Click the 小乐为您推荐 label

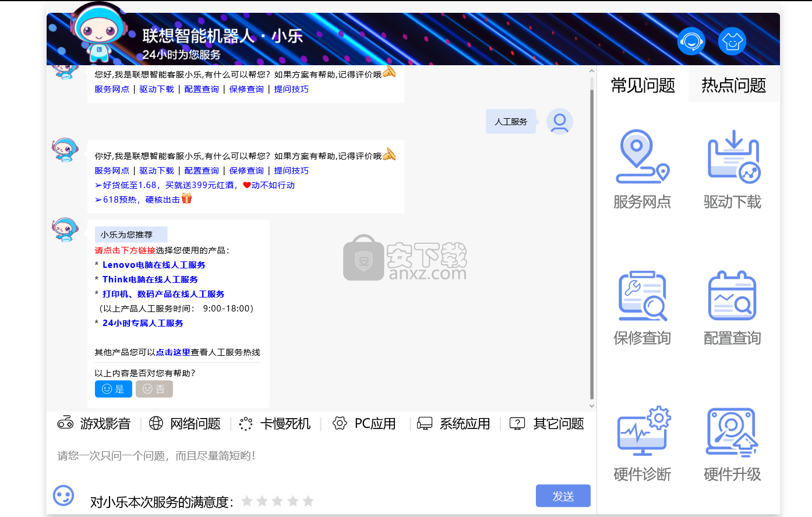tap(131, 235)
